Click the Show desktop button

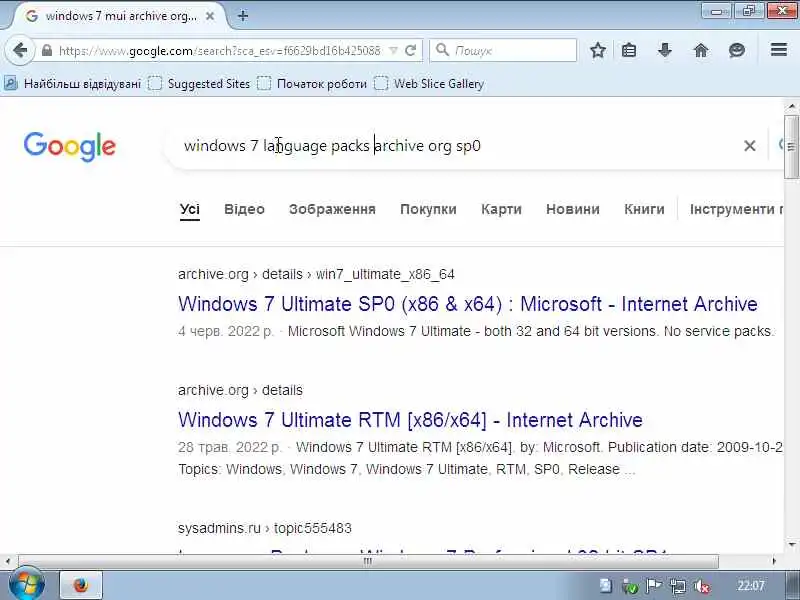click(793, 585)
